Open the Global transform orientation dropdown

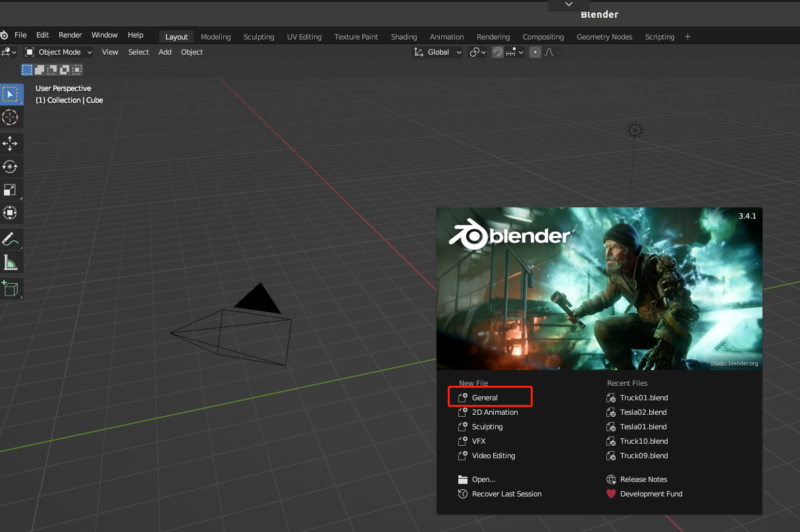[437, 52]
